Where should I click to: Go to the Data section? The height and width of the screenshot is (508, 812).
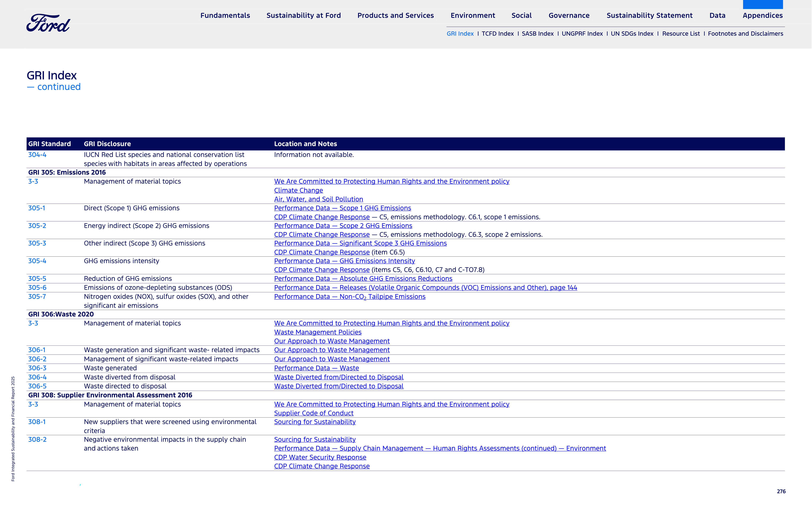717,15
